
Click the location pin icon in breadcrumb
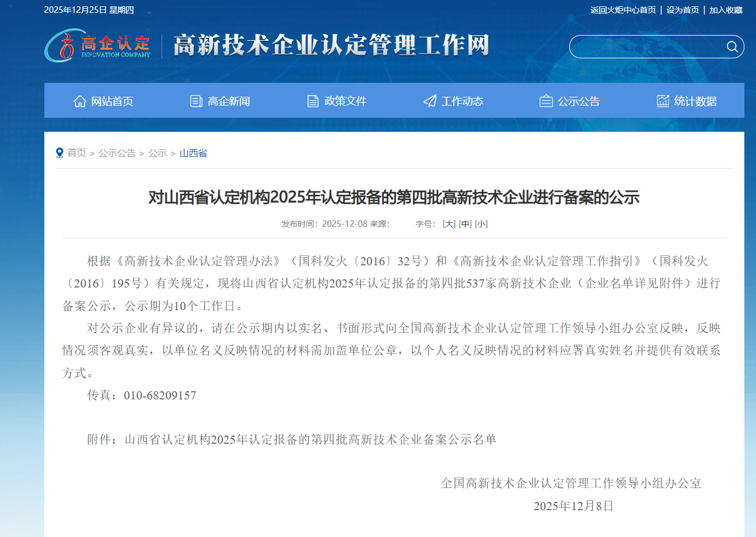point(60,153)
